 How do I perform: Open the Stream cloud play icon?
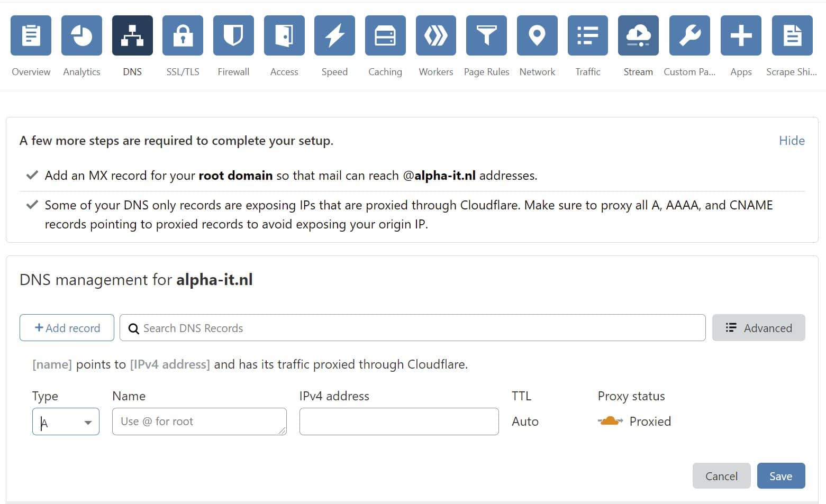tap(638, 36)
